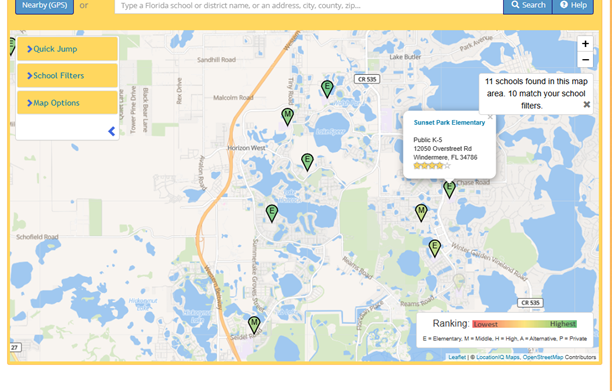The height and width of the screenshot is (391, 612).
Task: Select the elementary marker near CR 535 top
Action: point(327,89)
